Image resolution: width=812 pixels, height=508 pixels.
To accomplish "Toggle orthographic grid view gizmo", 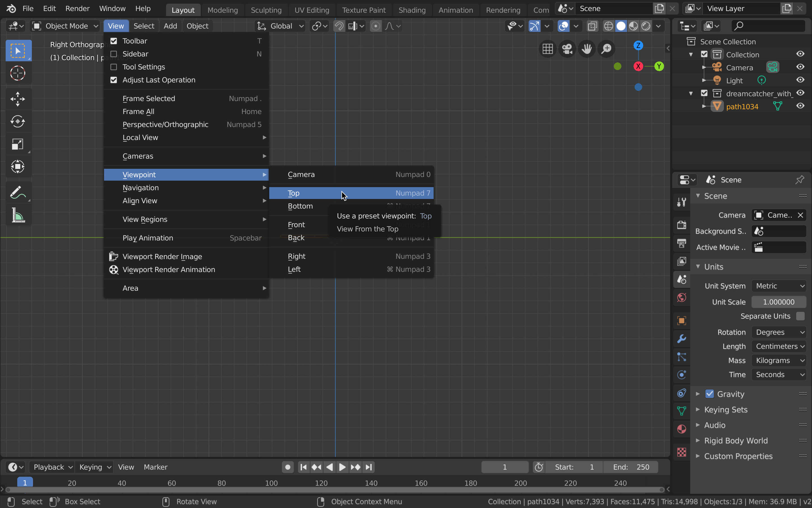I will click(x=548, y=49).
